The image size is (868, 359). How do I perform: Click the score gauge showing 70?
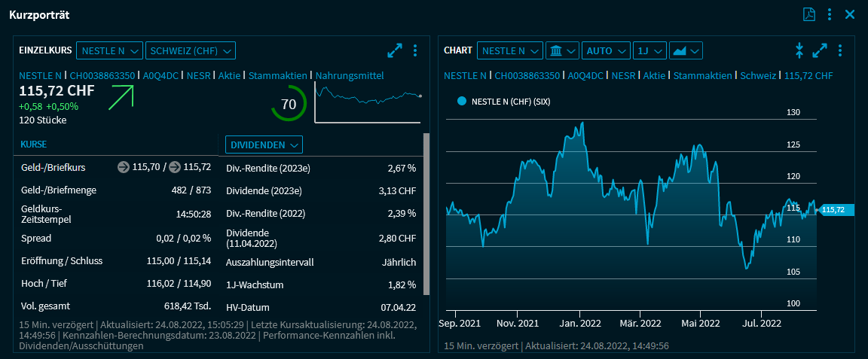[289, 105]
